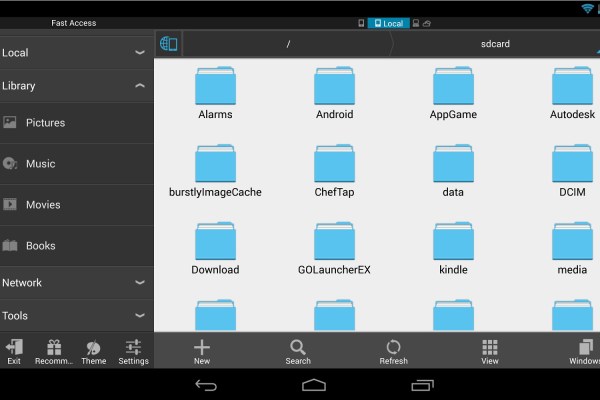Open the Recommend gift icon
600x400 pixels.
click(x=54, y=350)
